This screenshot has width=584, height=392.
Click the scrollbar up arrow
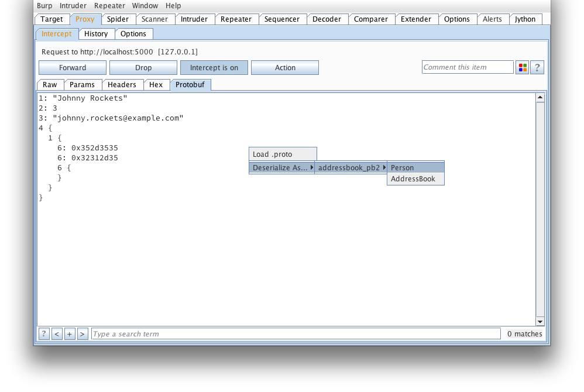(540, 98)
